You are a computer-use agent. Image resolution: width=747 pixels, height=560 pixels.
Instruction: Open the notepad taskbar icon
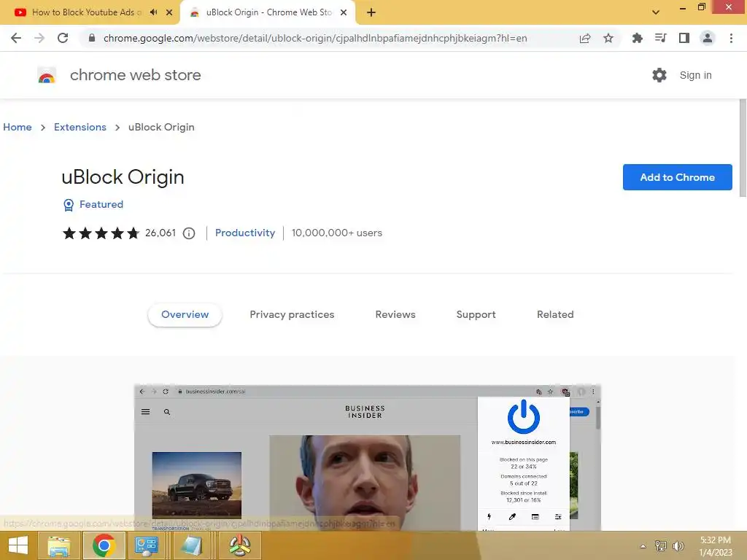[x=192, y=545]
